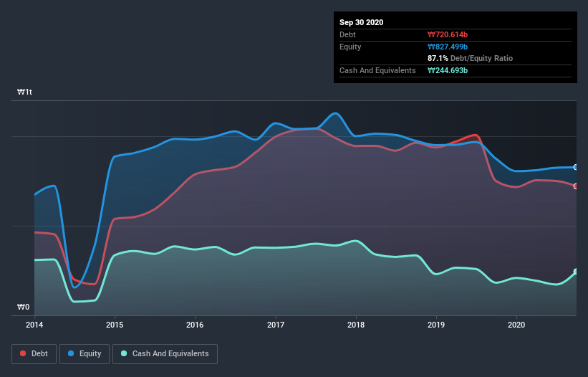Select the teal Cash endpoint marker

coord(576,272)
